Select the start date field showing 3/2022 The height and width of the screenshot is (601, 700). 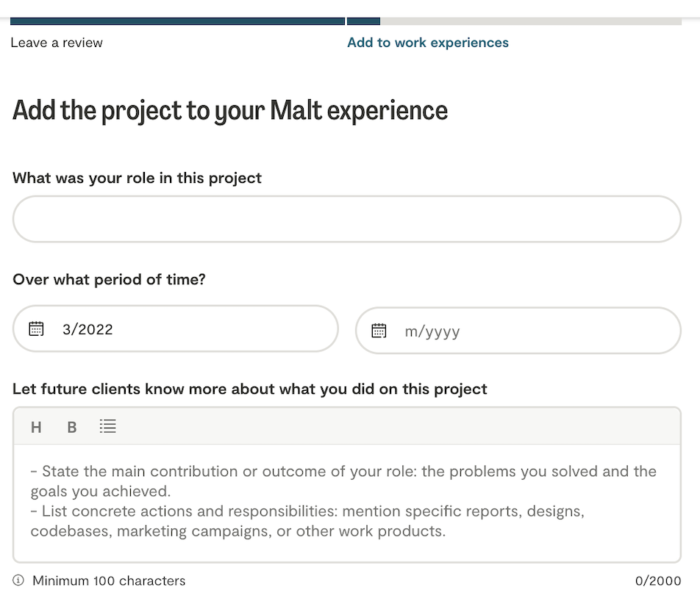(x=184, y=328)
